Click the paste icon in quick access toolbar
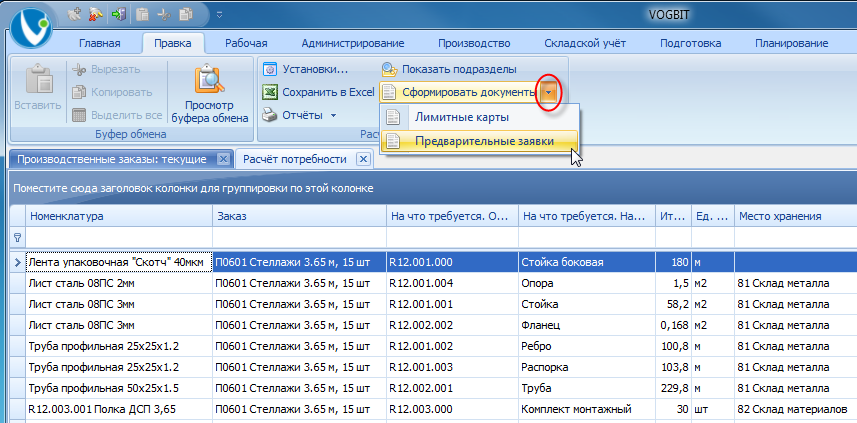The image size is (857, 423). (x=142, y=15)
